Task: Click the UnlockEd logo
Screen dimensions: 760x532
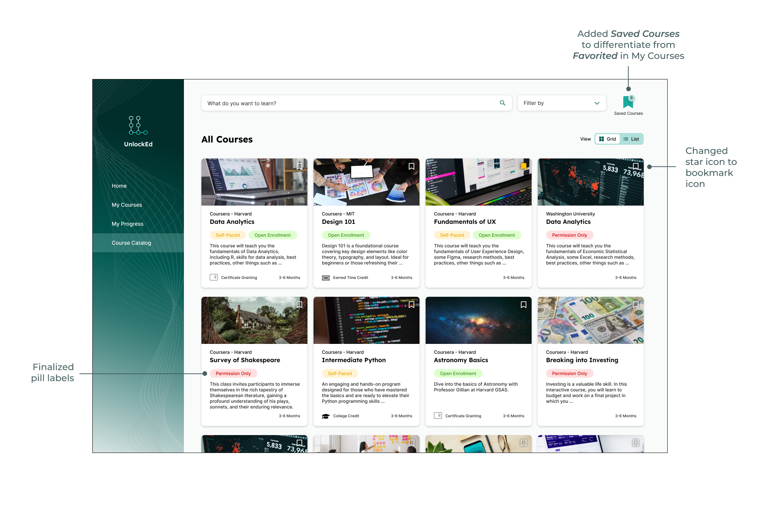Action: coord(138,131)
